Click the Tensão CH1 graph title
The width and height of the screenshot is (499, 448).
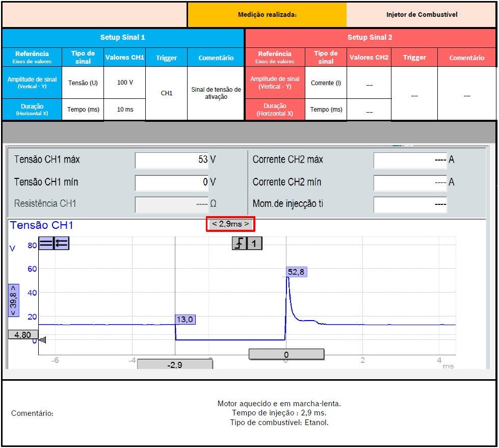42,225
